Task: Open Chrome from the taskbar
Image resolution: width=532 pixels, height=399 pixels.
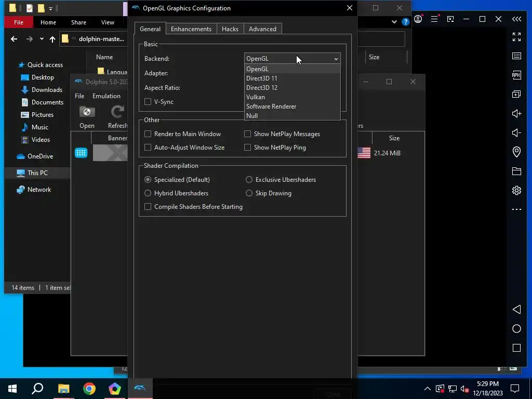Action: click(89, 389)
